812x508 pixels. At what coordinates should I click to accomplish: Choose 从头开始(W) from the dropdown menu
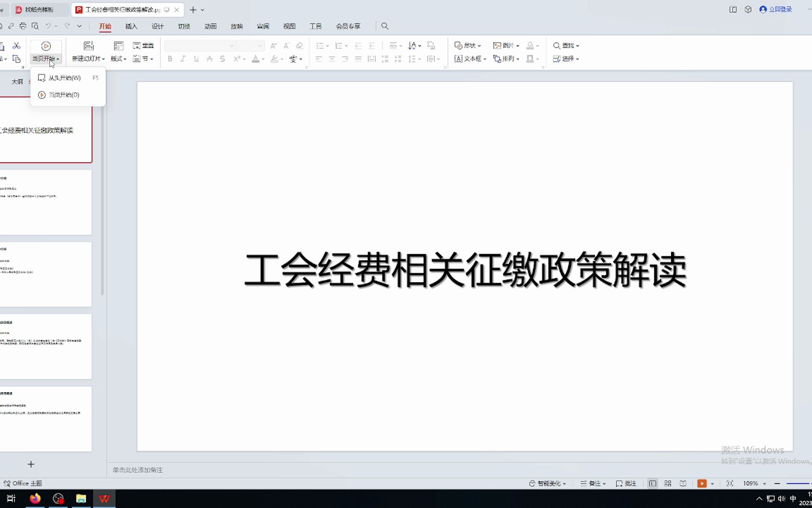[x=68, y=78]
